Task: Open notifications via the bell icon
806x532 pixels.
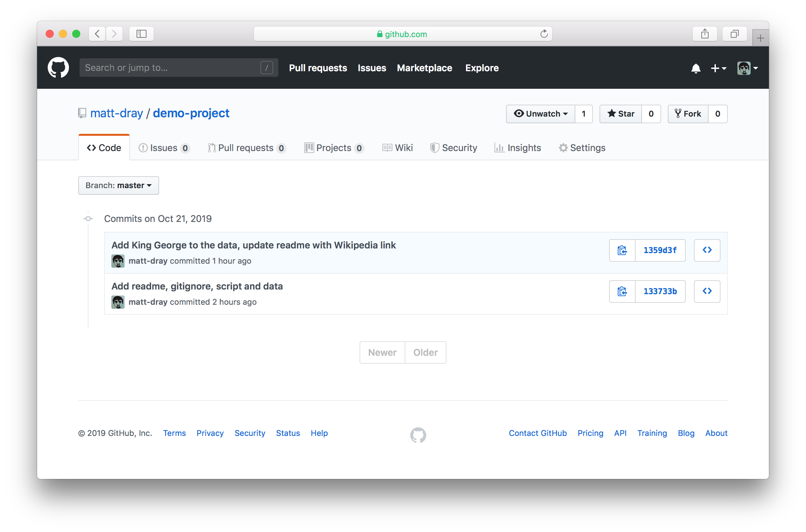Action: click(x=696, y=68)
